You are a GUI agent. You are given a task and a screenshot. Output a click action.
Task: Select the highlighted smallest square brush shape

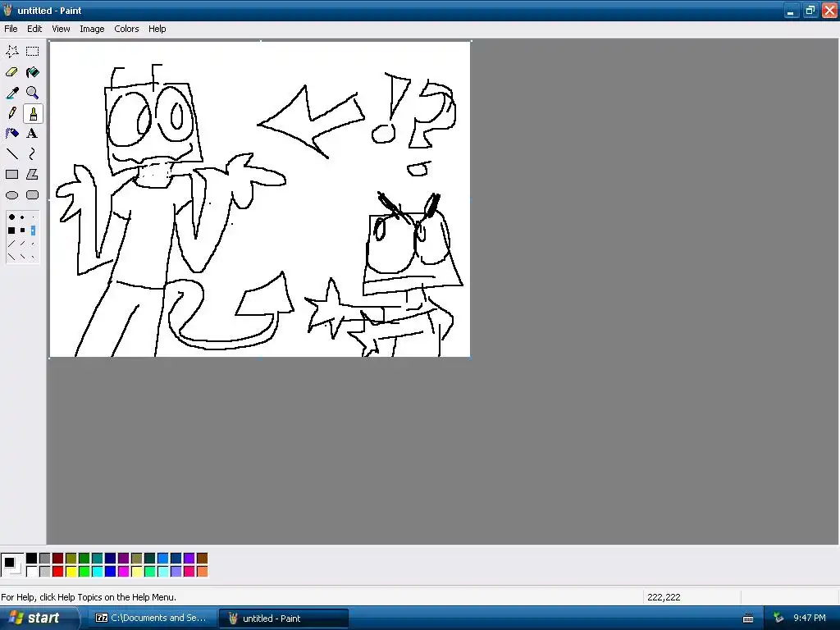[x=33, y=231]
